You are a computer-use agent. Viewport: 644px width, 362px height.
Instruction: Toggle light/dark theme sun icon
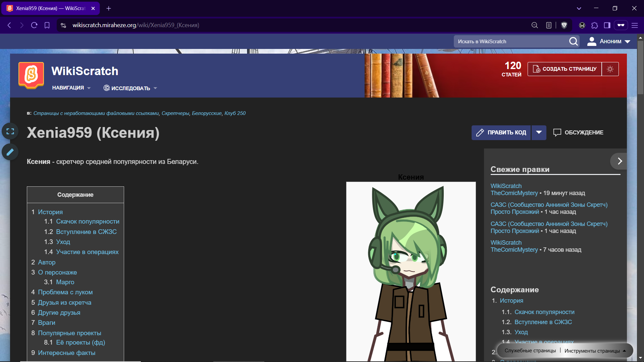[610, 69]
